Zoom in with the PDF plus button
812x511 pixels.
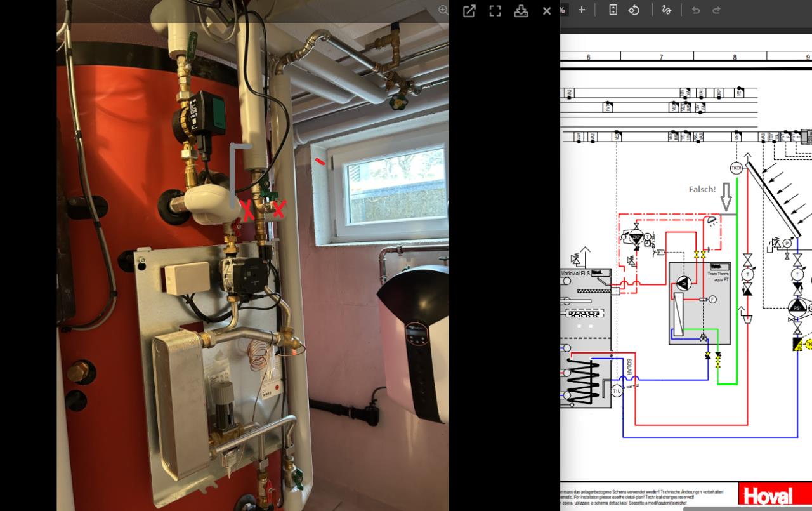click(x=582, y=10)
